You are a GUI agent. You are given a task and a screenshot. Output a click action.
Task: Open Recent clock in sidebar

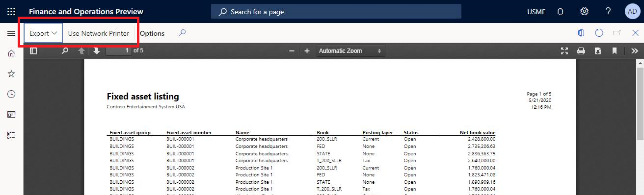coord(11,94)
